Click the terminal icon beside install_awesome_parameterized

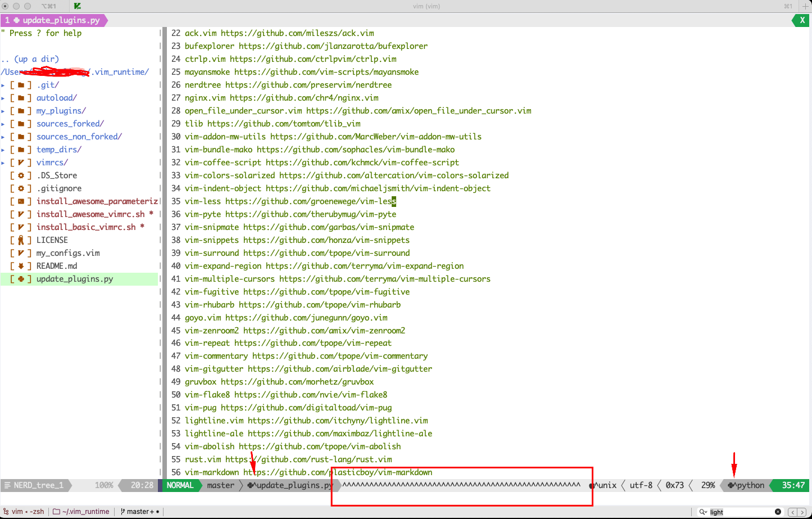point(21,201)
